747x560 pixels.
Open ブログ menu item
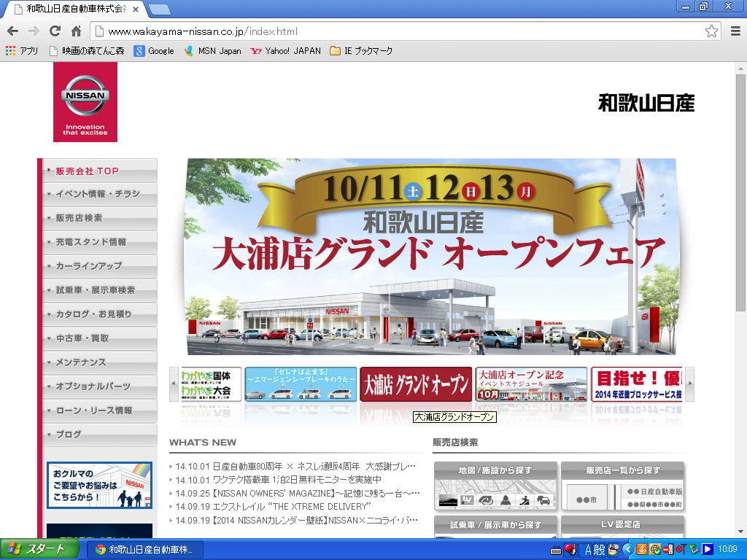click(x=99, y=435)
